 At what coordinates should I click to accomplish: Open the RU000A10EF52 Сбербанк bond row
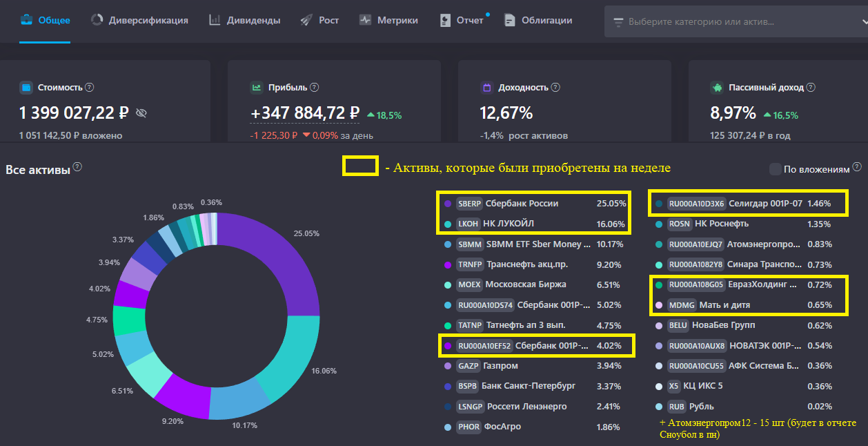(x=535, y=345)
